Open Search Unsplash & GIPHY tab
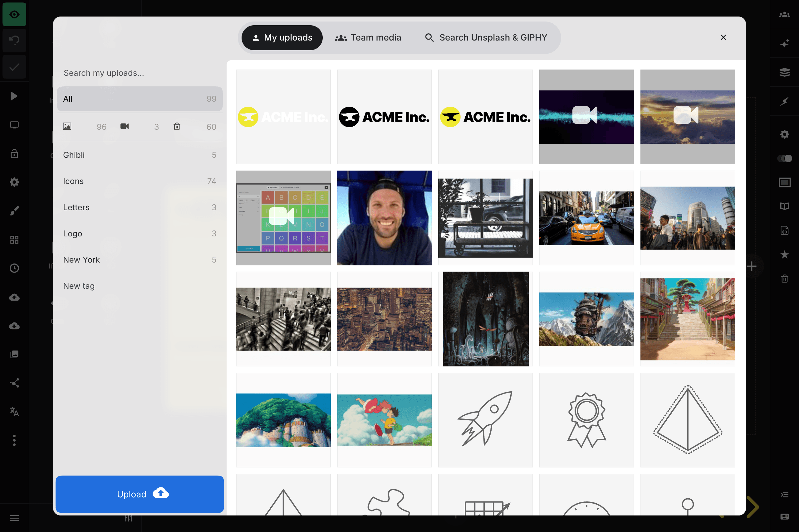This screenshot has height=532, width=799. pos(486,37)
